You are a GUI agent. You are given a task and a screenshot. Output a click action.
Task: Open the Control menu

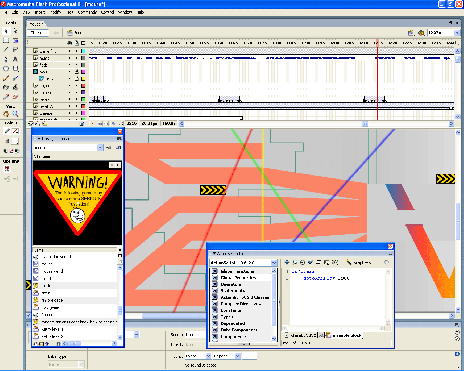pyautogui.click(x=107, y=12)
